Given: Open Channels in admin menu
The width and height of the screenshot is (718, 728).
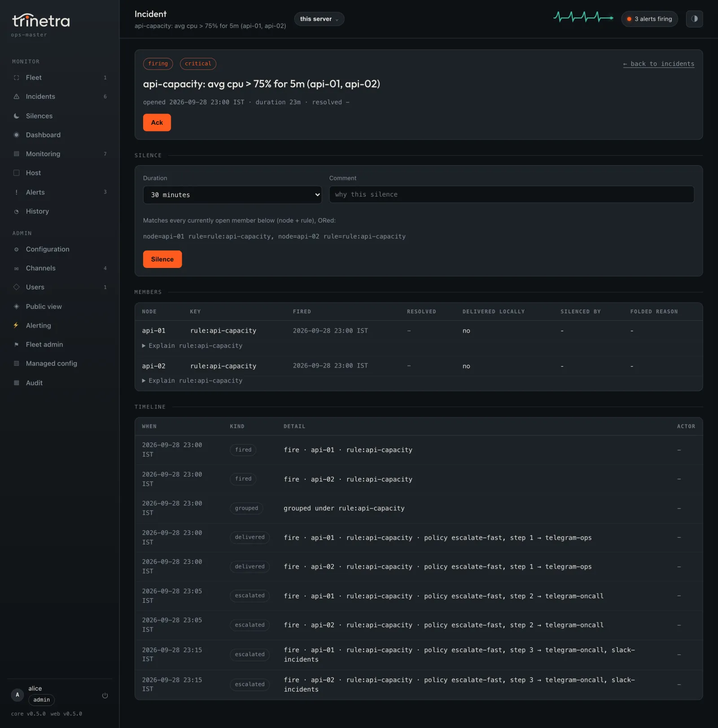Looking at the screenshot, I should pyautogui.click(x=60, y=268).
